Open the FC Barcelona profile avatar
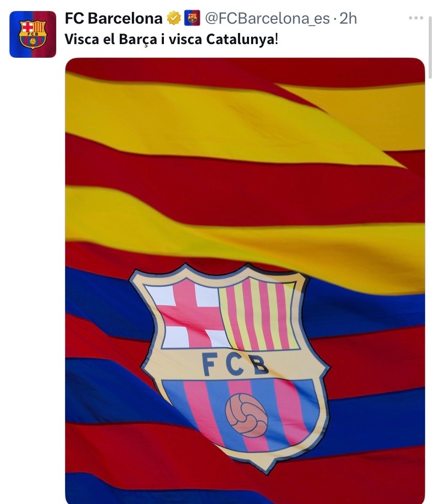This screenshot has width=435, height=504. [33, 35]
